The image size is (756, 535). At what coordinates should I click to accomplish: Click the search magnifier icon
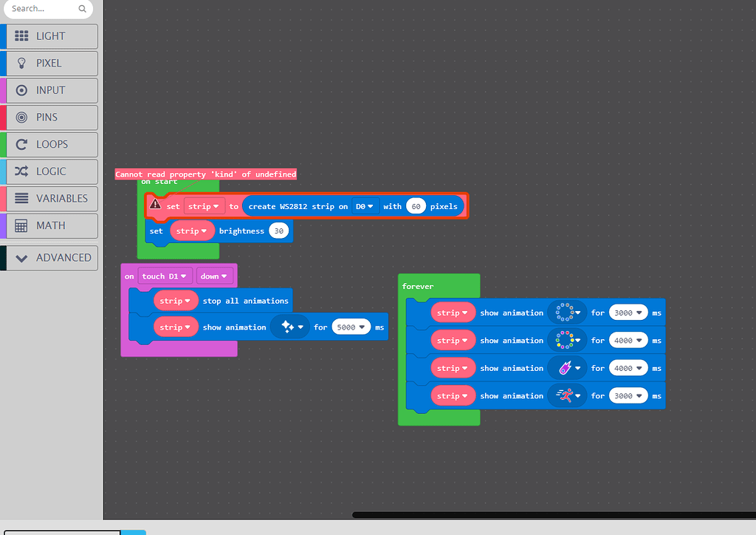83,9
